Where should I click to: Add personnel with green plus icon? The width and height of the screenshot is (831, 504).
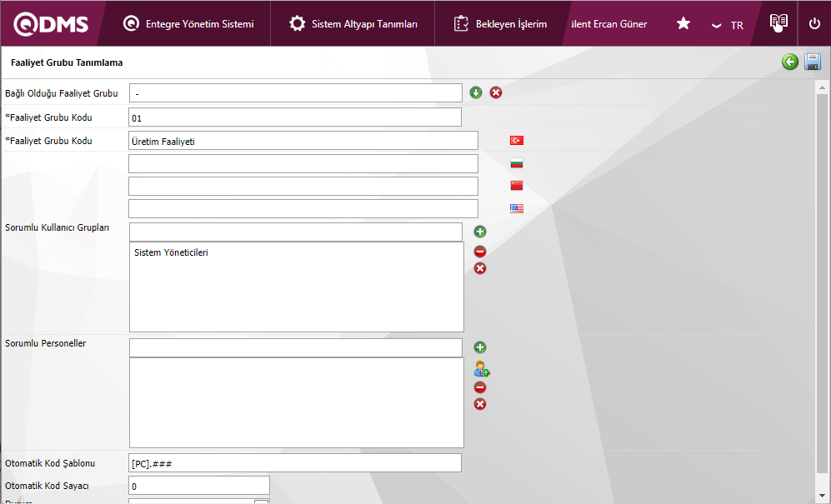[x=479, y=347]
